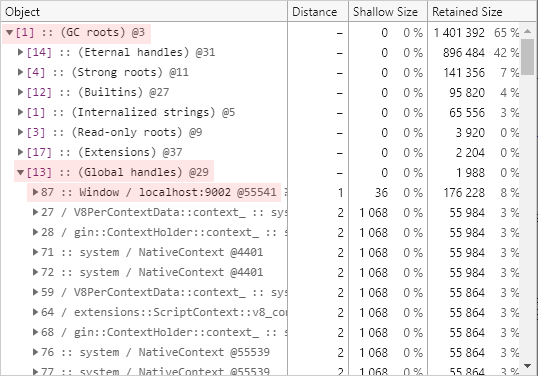Expand the (Read-only roots) @9 node
This screenshot has height=376, width=538.
[21, 132]
